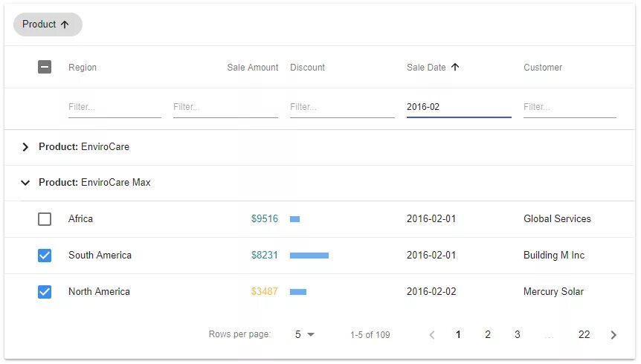Uncheck the North America row checkbox

coord(45,292)
